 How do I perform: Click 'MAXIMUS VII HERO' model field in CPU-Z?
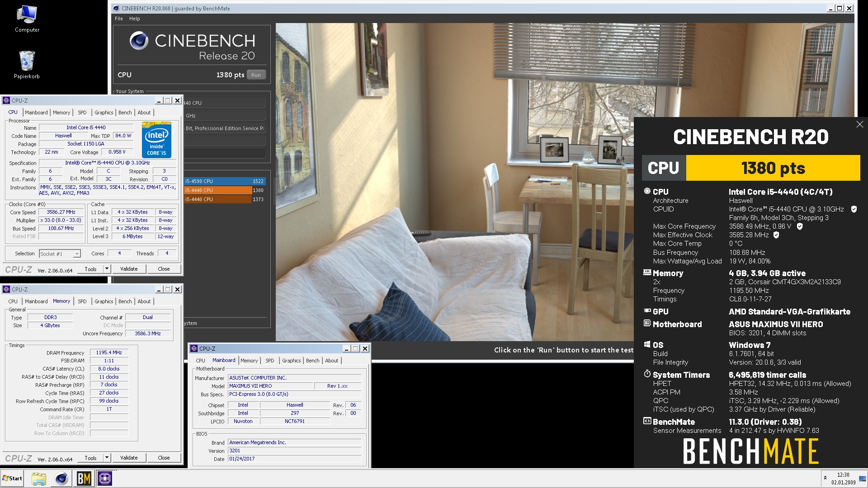pos(270,386)
